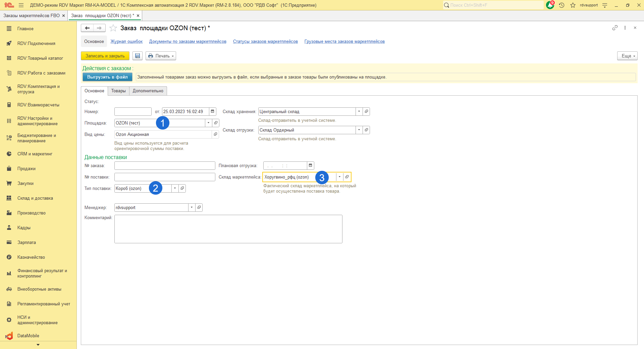Click into the Комментарий text area
The height and width of the screenshot is (349, 644).
228,229
